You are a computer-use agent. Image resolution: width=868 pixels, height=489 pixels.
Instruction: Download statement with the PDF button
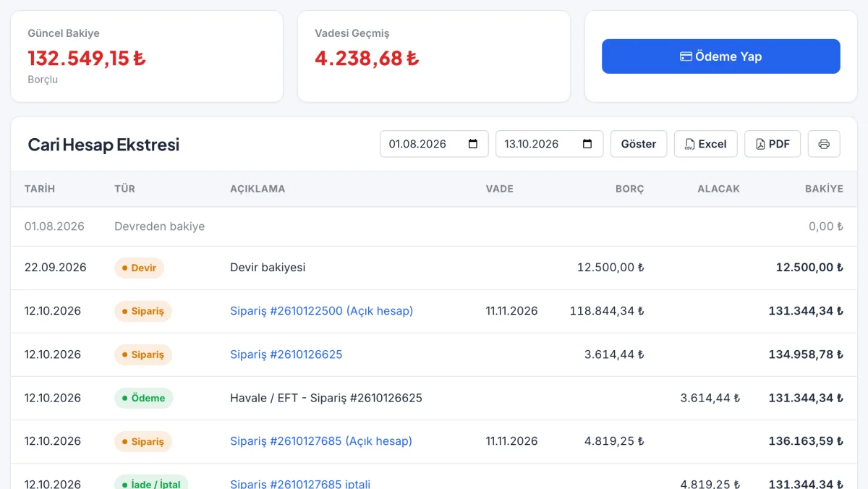tap(773, 144)
